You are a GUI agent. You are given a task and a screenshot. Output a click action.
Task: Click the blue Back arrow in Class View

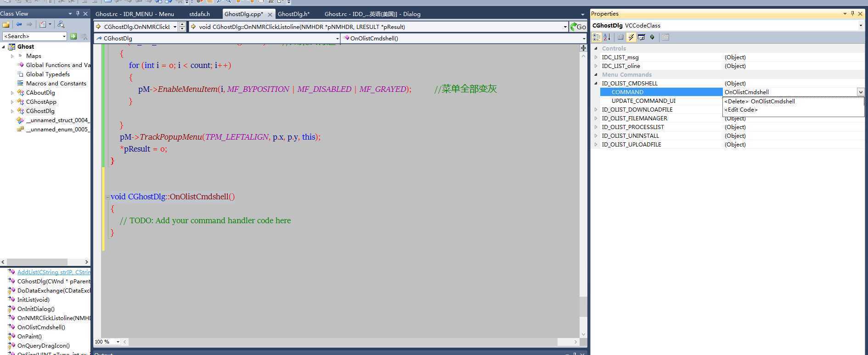(19, 24)
